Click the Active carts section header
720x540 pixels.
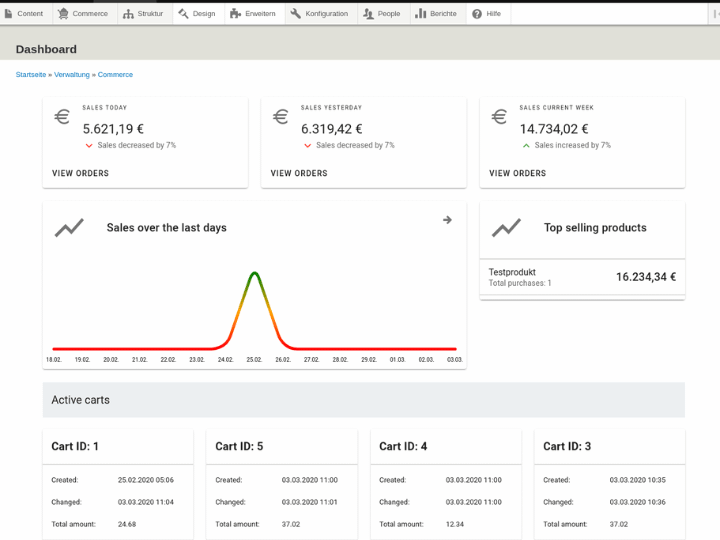click(364, 400)
